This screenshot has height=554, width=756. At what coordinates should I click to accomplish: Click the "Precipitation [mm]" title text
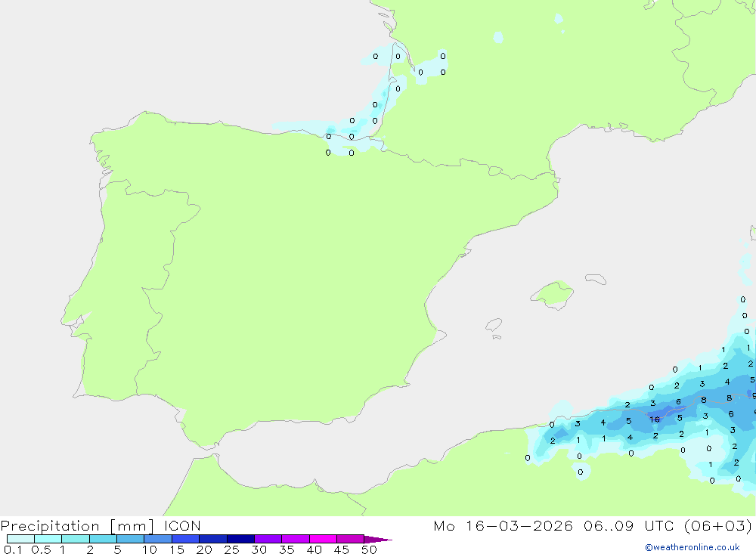click(x=78, y=526)
